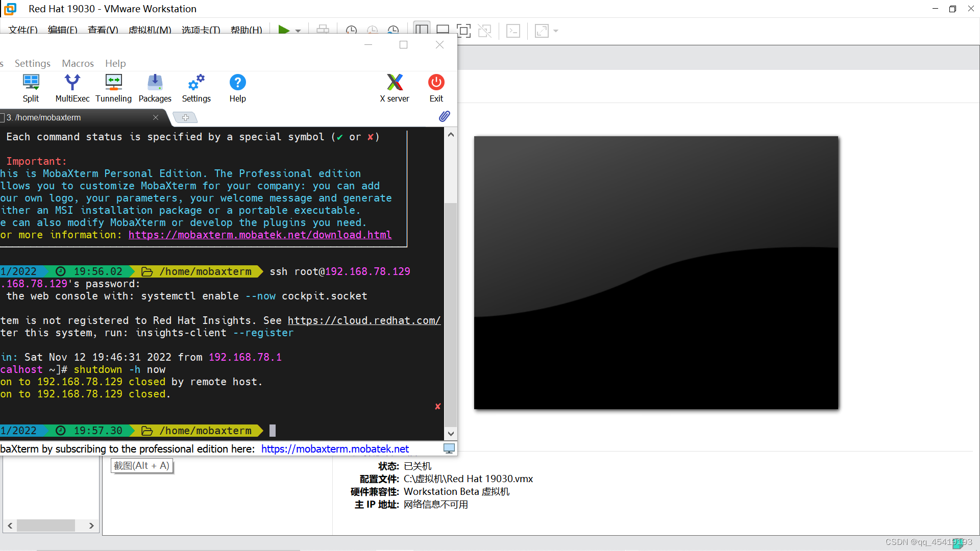
Task: Power on VM with green play button
Action: point(283,30)
